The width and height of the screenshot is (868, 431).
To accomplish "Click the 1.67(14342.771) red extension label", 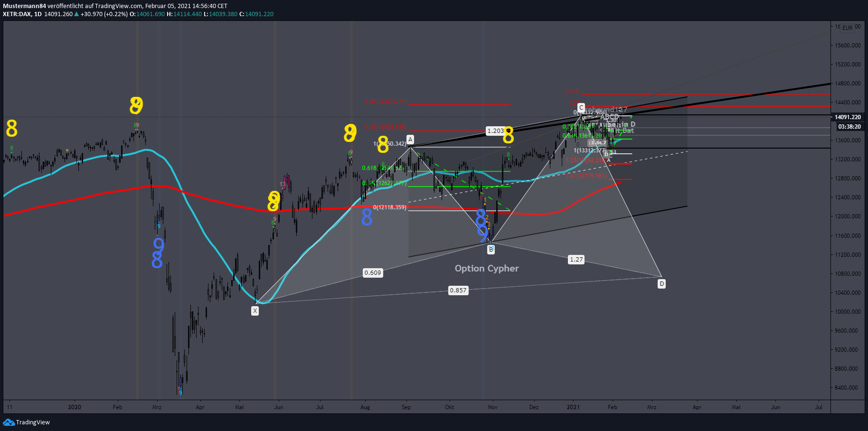I will [x=386, y=102].
